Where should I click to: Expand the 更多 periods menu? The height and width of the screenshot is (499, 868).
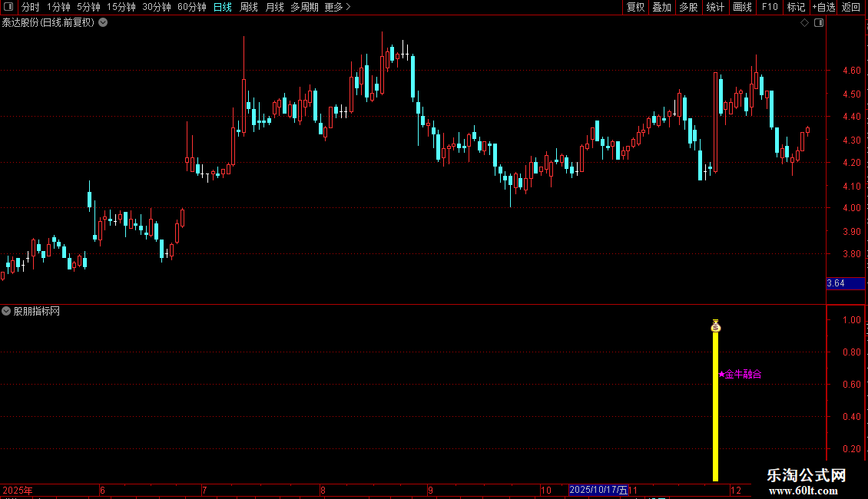pos(338,7)
